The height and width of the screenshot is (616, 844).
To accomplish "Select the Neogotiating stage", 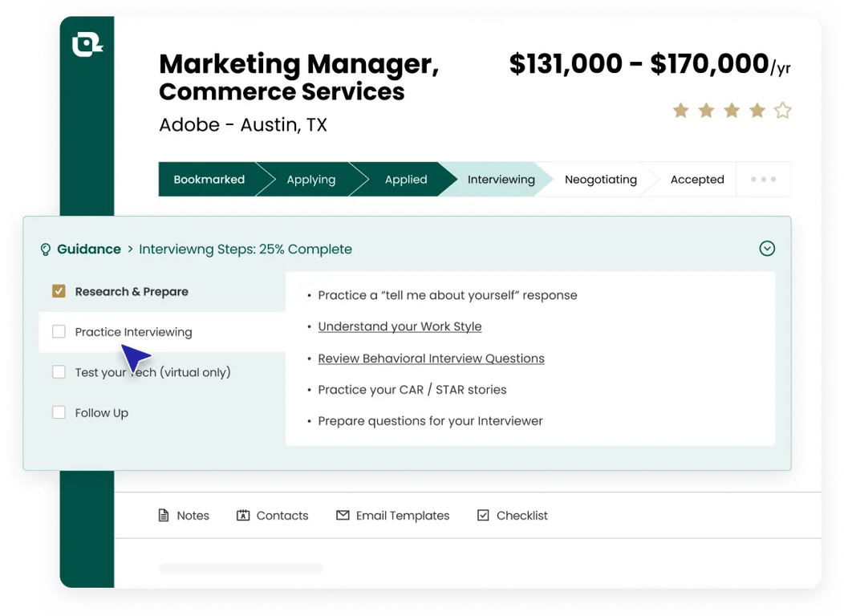I will point(600,179).
